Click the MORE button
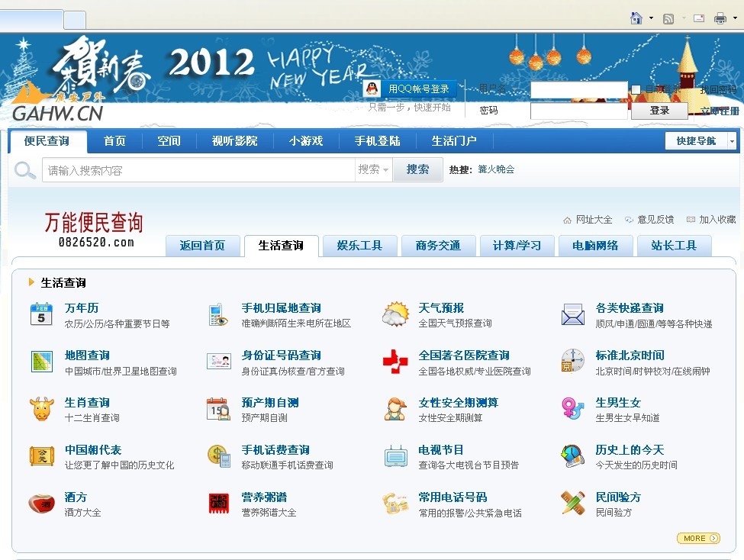 point(698,538)
